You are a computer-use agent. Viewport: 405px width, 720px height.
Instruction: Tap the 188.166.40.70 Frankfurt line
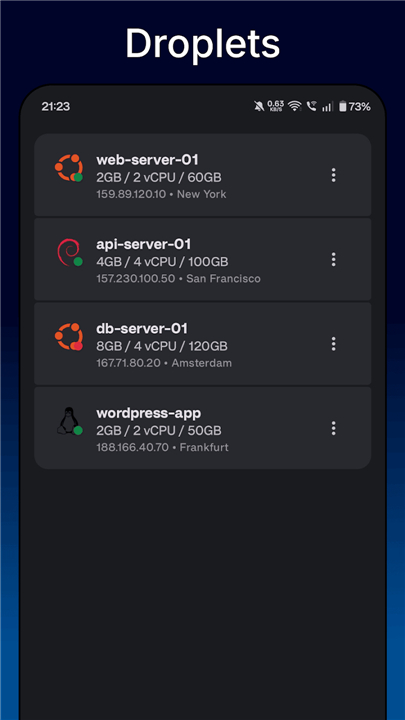(x=162, y=447)
